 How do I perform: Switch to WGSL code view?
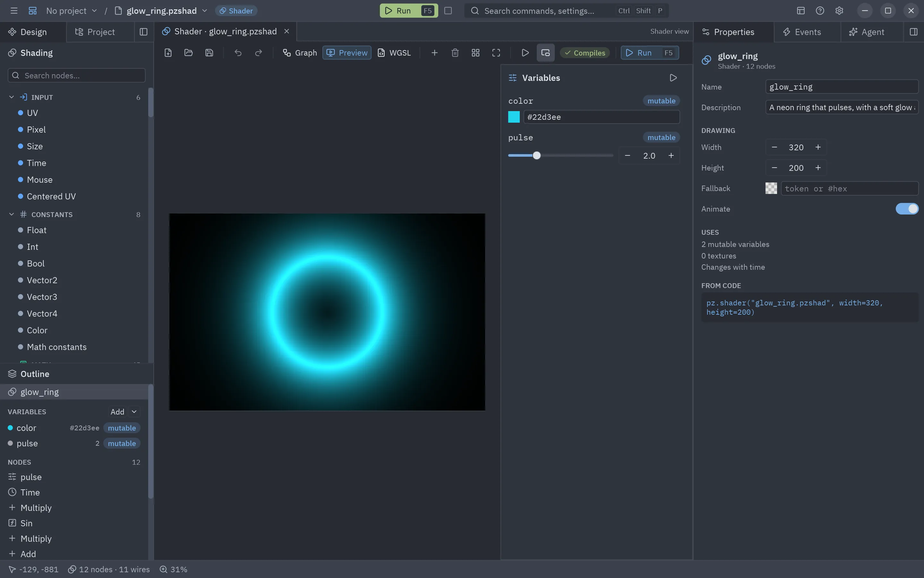[x=394, y=53]
